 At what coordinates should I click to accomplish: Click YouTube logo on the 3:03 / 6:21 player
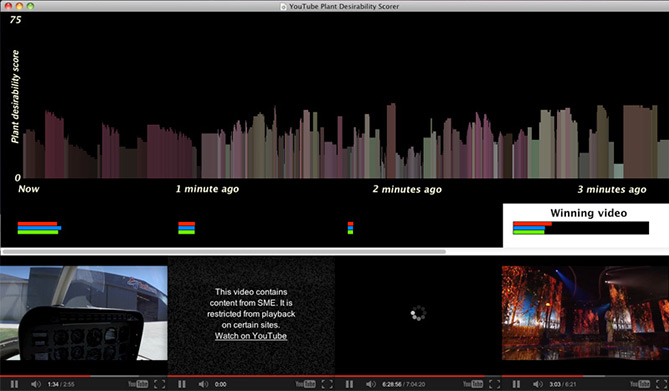(x=640, y=384)
